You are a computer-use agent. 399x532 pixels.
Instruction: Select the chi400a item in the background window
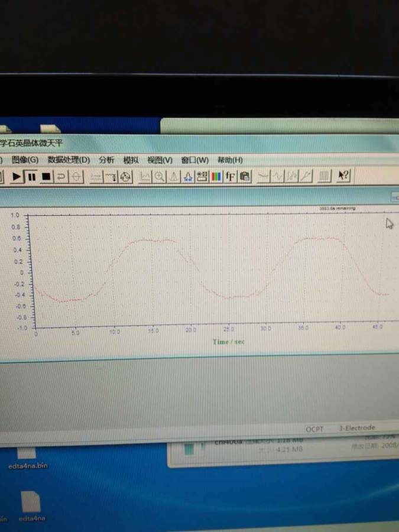click(x=228, y=442)
